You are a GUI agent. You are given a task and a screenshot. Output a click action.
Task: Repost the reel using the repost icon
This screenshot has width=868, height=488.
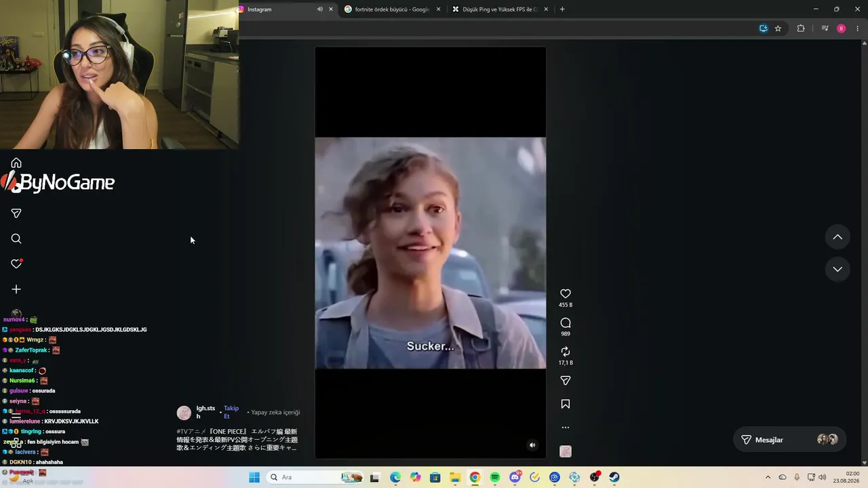click(x=566, y=351)
